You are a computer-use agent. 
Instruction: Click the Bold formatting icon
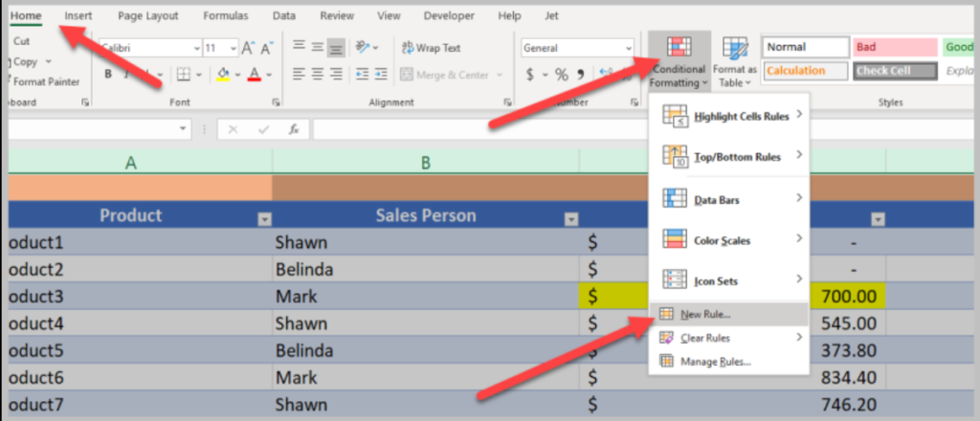point(109,75)
